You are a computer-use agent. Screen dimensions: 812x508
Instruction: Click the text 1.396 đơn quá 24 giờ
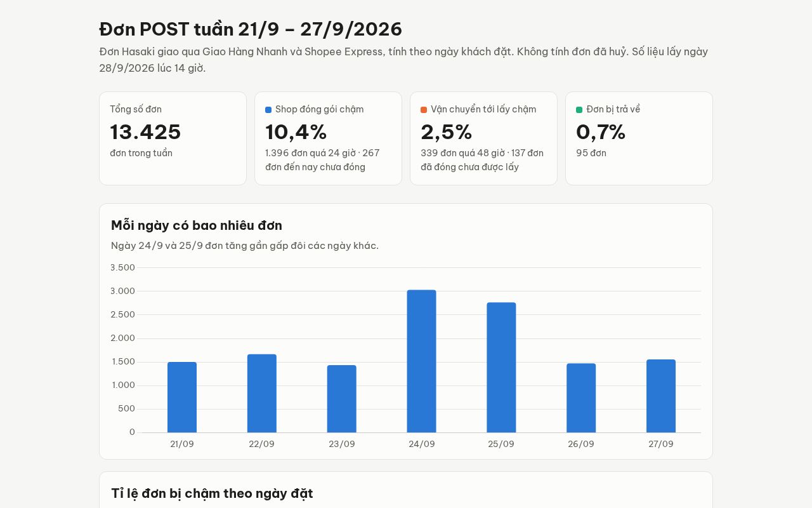point(310,153)
